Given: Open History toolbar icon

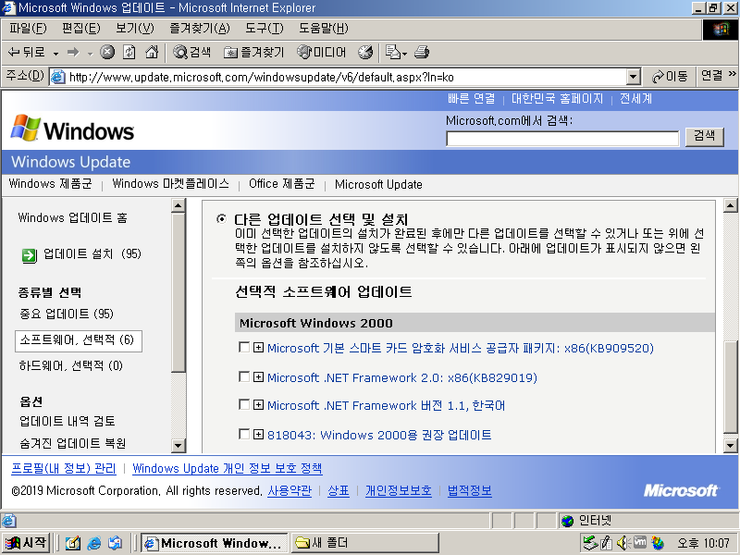Looking at the screenshot, I should click(365, 52).
